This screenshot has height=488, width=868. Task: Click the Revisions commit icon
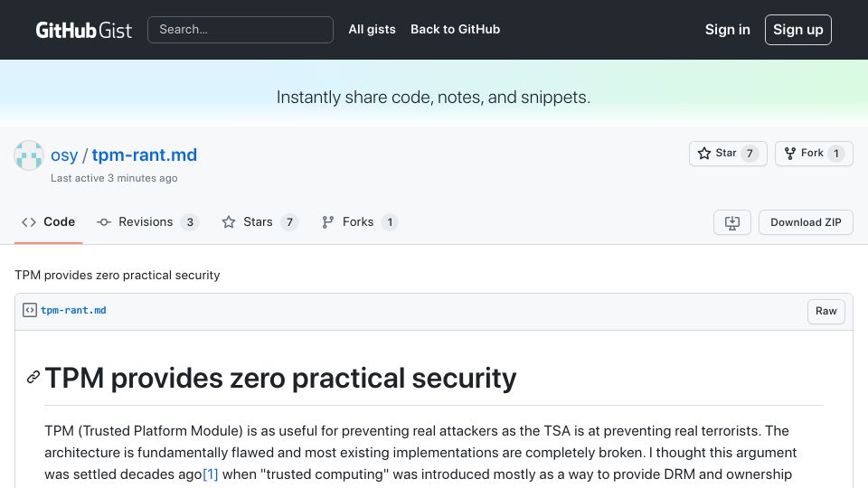click(103, 222)
